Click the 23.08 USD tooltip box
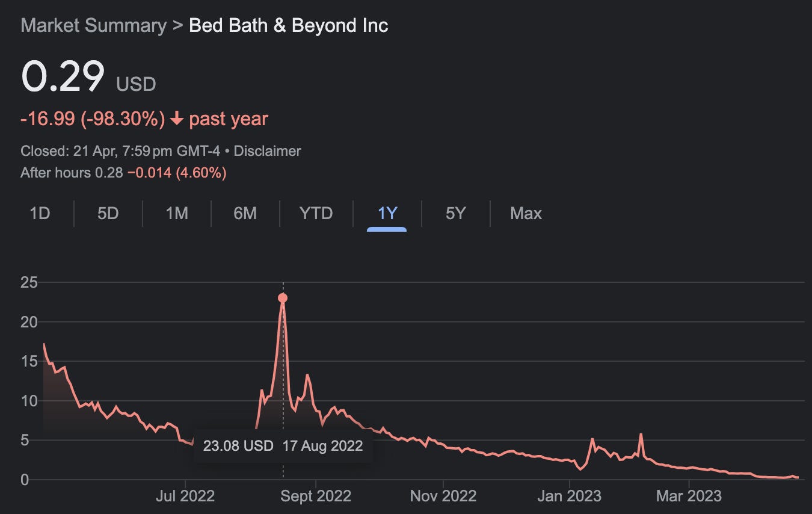 click(283, 445)
